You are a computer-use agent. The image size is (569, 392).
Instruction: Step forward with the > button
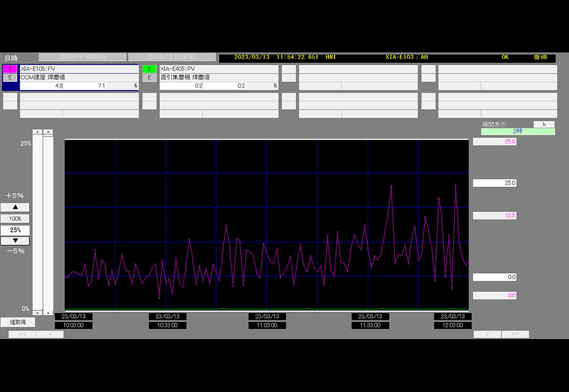click(x=488, y=334)
